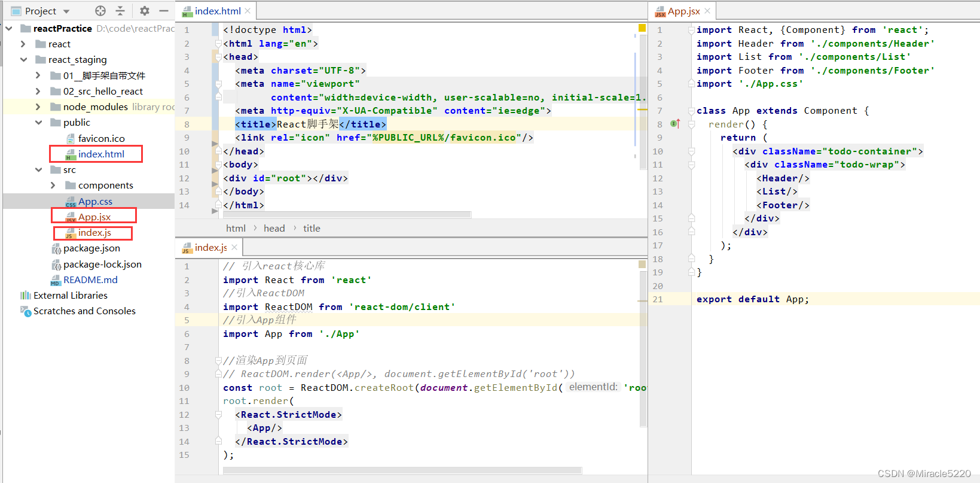
Task: Switch to the index.js editor tab
Action: 211,247
